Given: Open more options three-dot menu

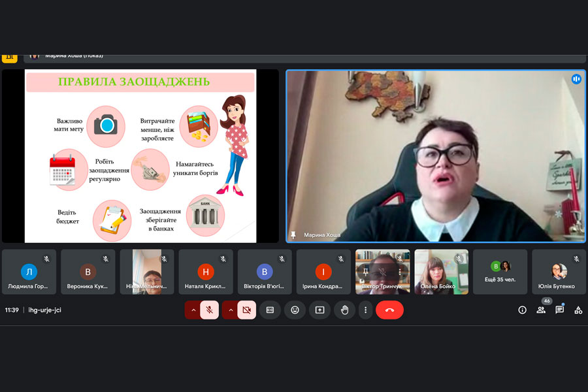Looking at the screenshot, I should [365, 310].
